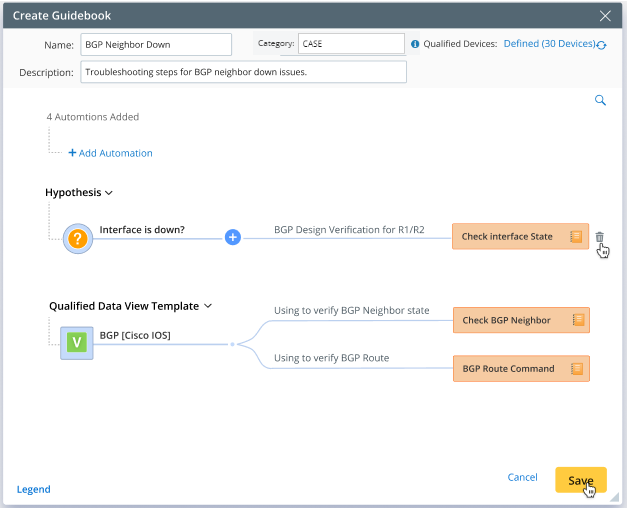Viewport: 628px width, 508px height.
Task: Open note icon on BGP Route Command
Action: pos(577,368)
